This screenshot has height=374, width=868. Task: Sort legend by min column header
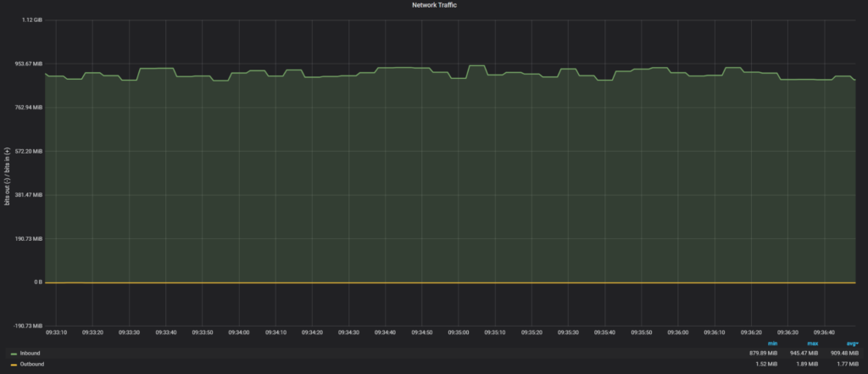point(772,343)
